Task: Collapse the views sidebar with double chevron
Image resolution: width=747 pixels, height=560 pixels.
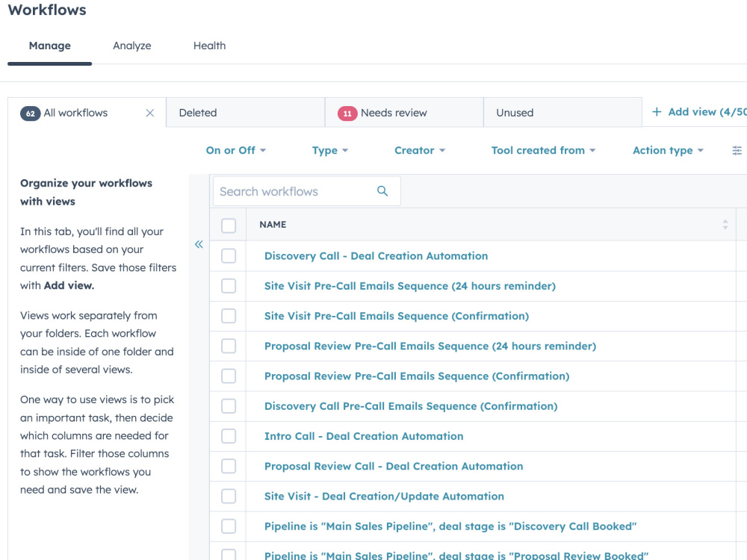Action: 199,244
